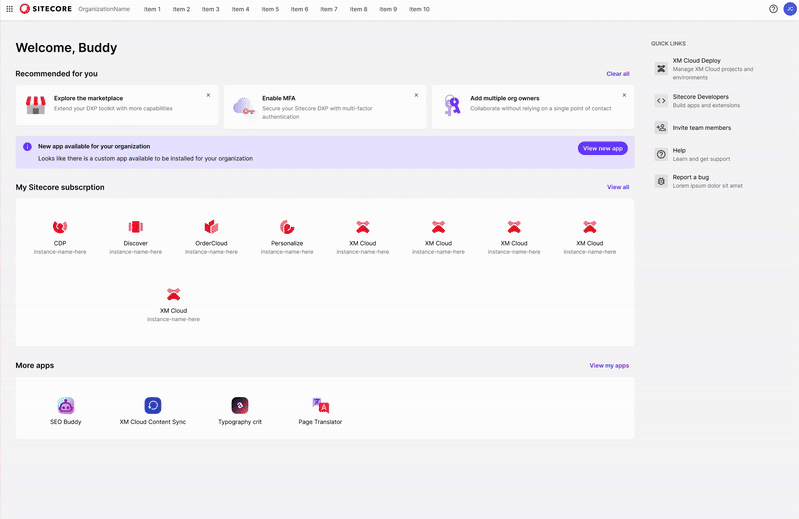Click the Clear all link
Image resolution: width=799 pixels, height=519 pixels.
[618, 74]
